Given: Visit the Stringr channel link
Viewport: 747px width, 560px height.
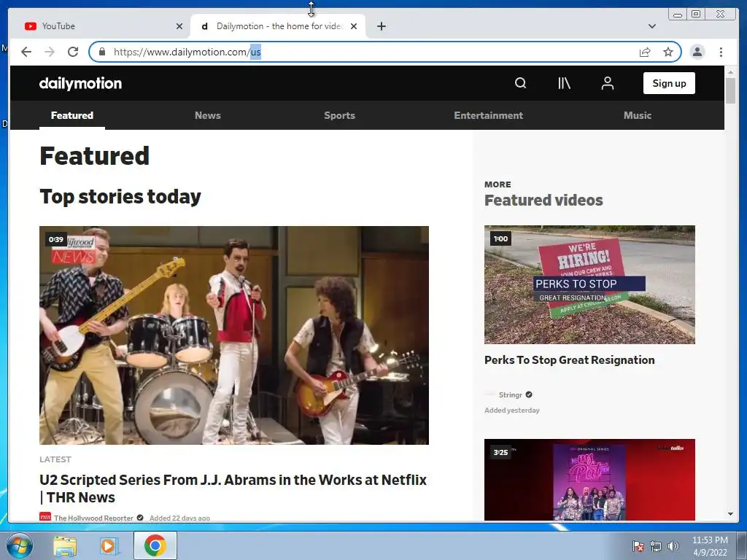Looking at the screenshot, I should click(x=510, y=394).
